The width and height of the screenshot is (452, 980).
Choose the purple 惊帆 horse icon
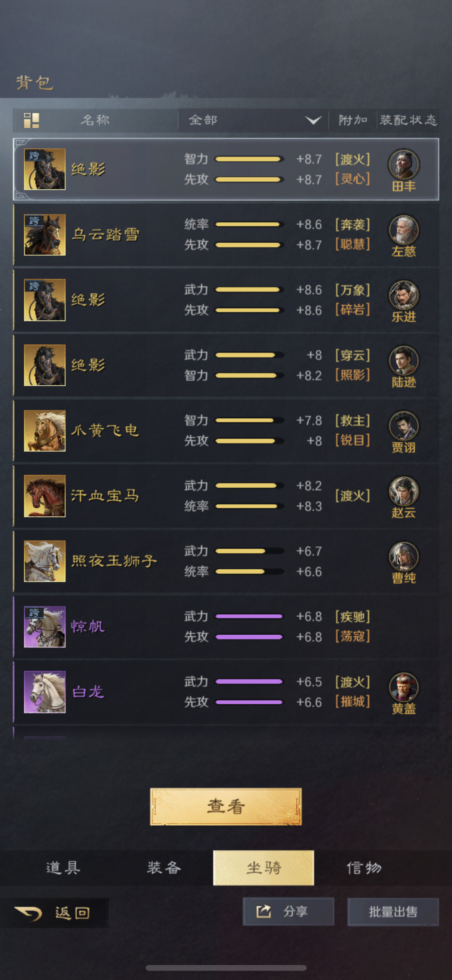click(45, 626)
